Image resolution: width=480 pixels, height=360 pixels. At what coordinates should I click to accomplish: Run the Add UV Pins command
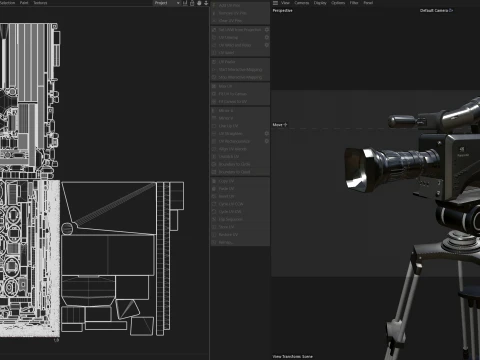pyautogui.click(x=240, y=5)
